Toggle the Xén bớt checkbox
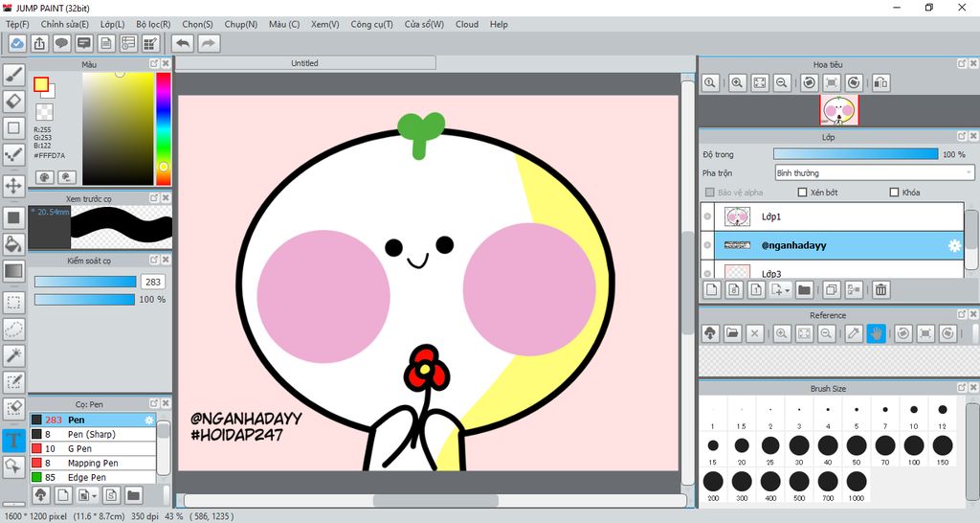Image resolution: width=980 pixels, height=523 pixels. point(803,193)
